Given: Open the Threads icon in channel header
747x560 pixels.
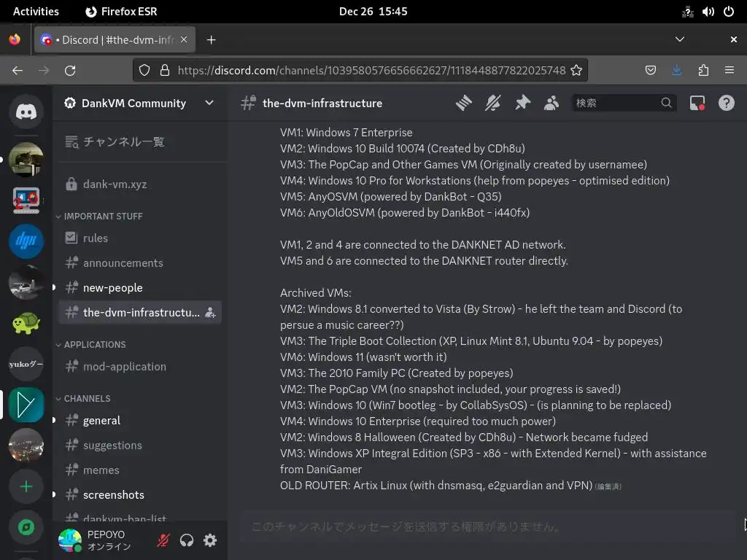Looking at the screenshot, I should [x=463, y=103].
